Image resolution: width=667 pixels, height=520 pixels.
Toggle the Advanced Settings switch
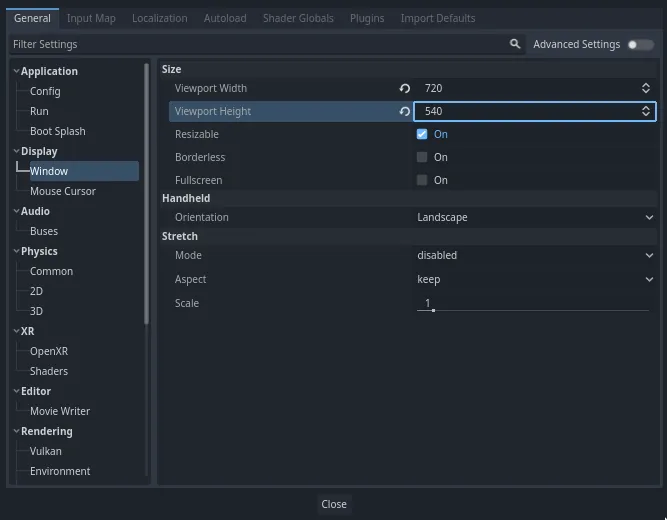(640, 44)
